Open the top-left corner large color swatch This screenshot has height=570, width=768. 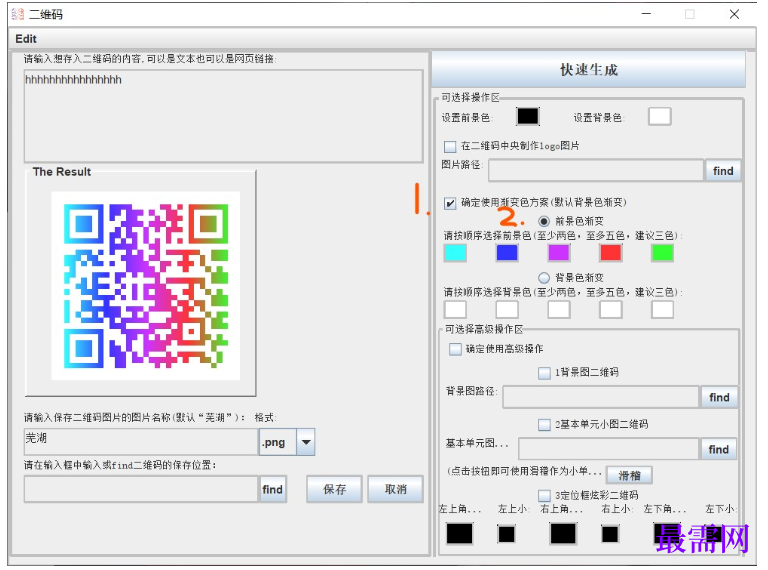pyautogui.click(x=459, y=533)
